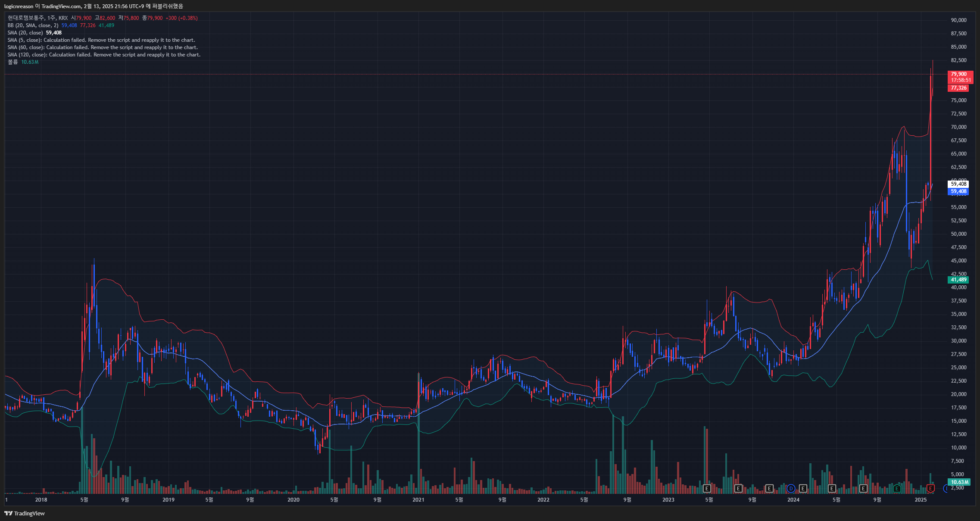Image resolution: width=980 pixels, height=521 pixels.
Task: Click the green E earnings marker
Action: [897, 488]
